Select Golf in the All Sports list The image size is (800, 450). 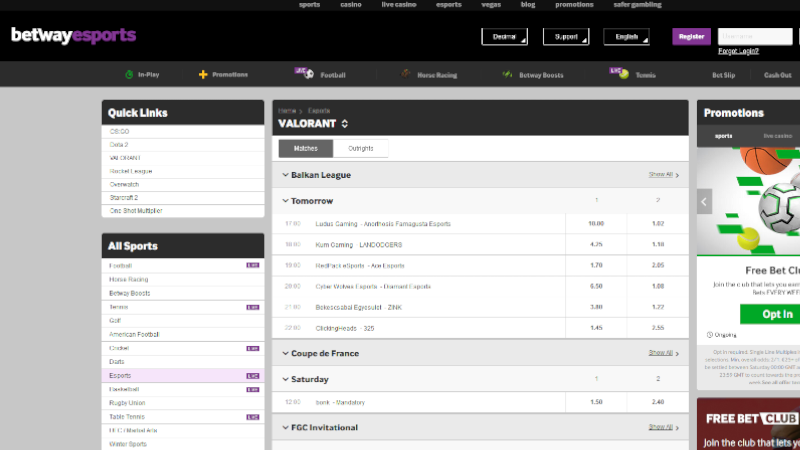[x=183, y=320]
